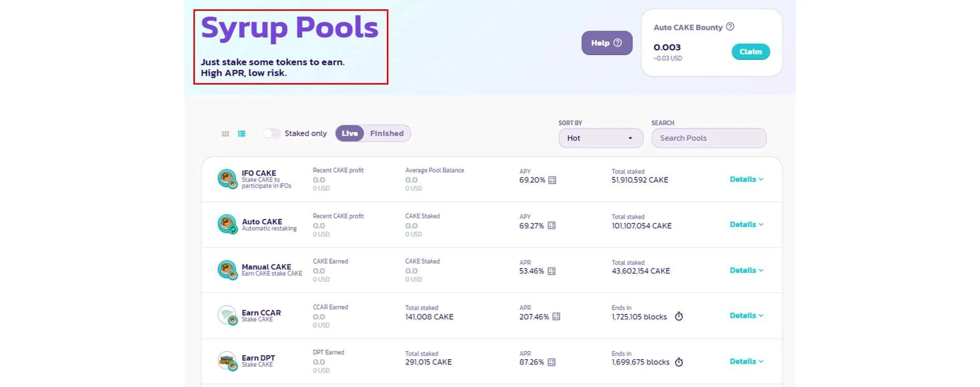Click the Earn DPT blocks timer icon
Viewport: 980px width, 387px height.
(x=679, y=362)
